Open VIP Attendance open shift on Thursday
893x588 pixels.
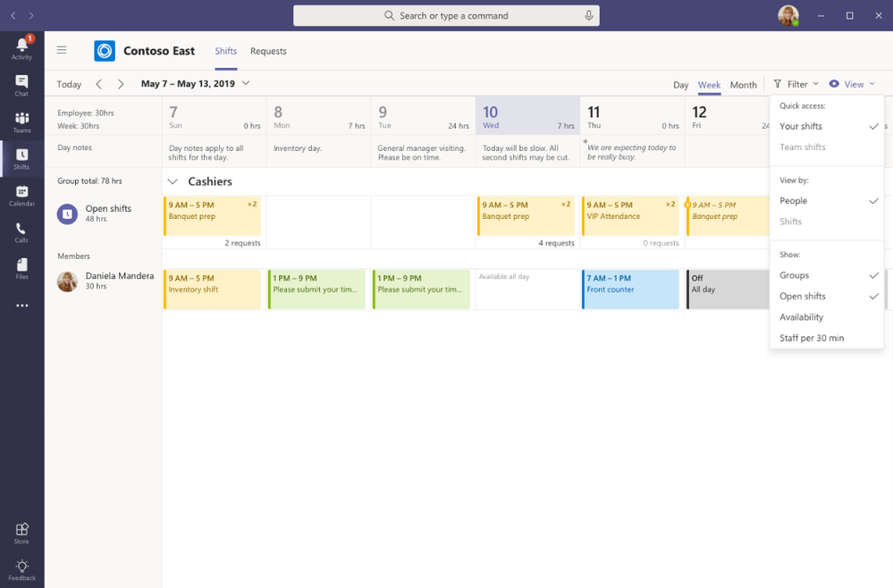630,215
